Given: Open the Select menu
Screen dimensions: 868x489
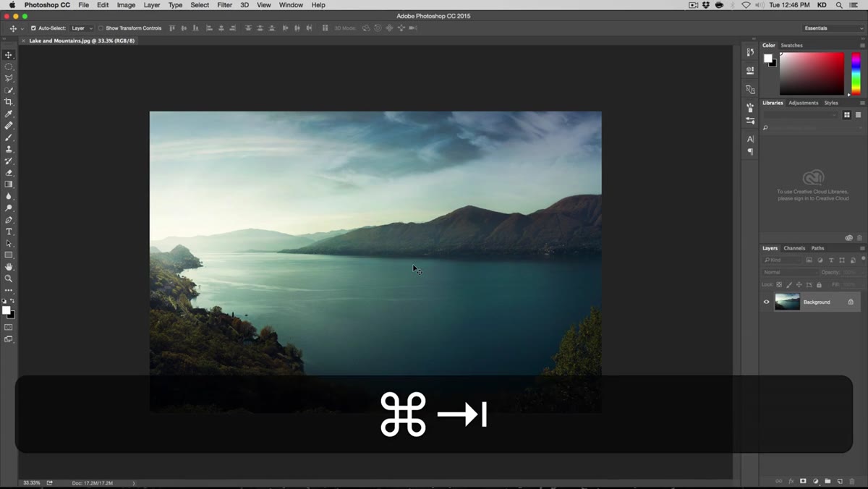Looking at the screenshot, I should [200, 5].
